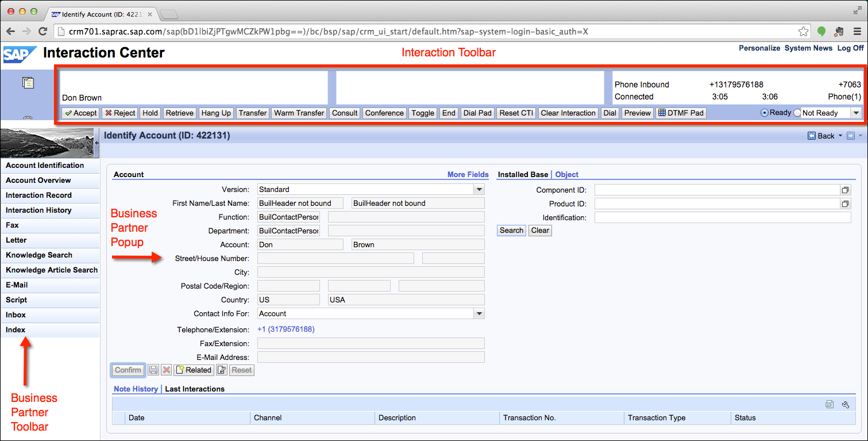This screenshot has width=868, height=441.
Task: Open table personalization wrench icon
Action: (845, 404)
